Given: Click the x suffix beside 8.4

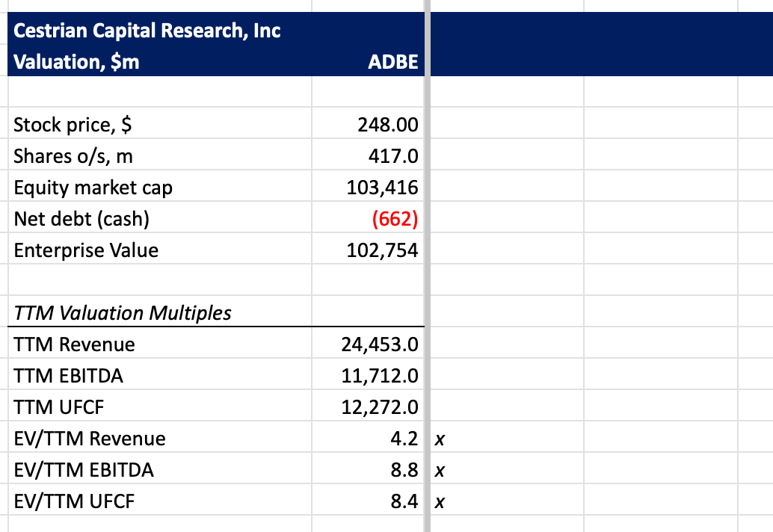Looking at the screenshot, I should click(x=440, y=502).
